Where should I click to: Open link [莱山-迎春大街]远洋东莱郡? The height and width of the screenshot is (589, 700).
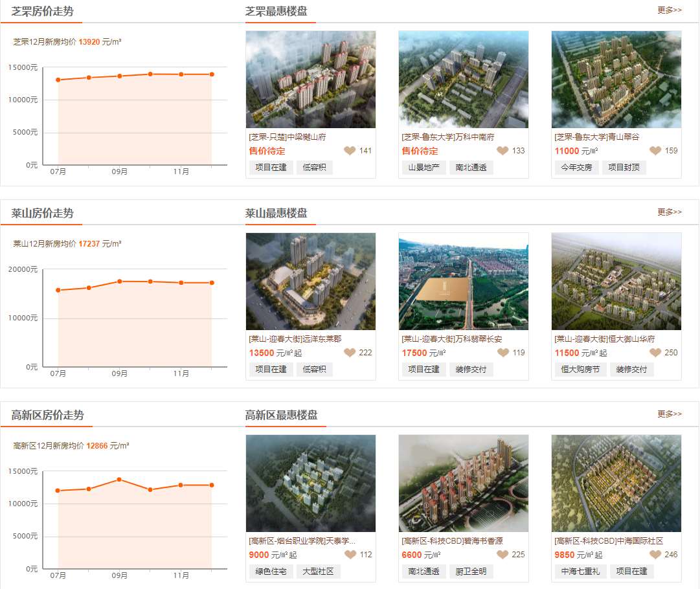click(x=295, y=339)
